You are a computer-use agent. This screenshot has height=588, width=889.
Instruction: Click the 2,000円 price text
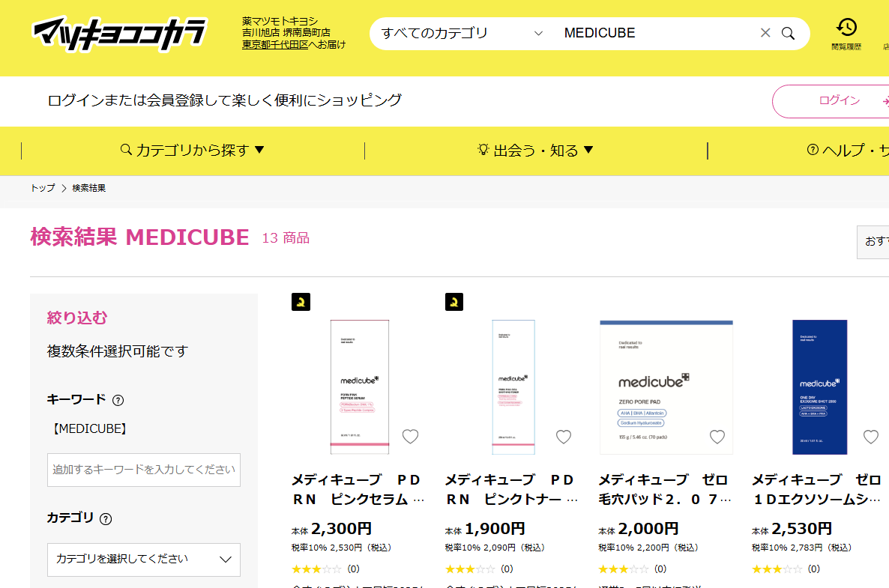tap(648, 529)
